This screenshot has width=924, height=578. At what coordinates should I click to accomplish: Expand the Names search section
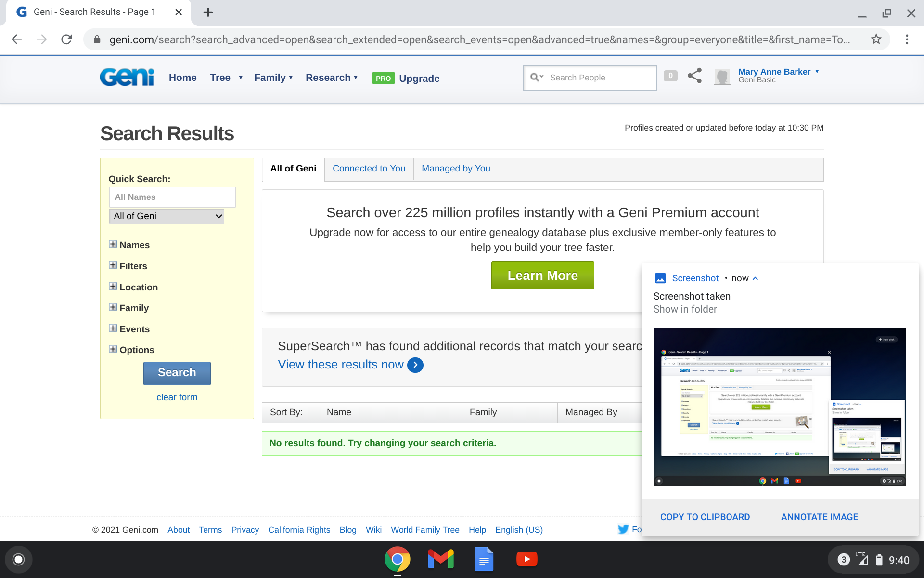pos(113,244)
